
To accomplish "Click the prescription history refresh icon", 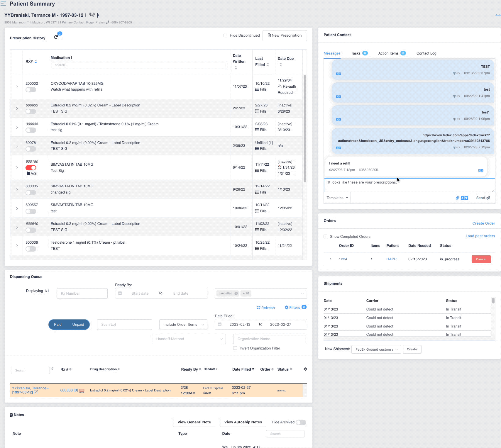I will coord(56,37).
